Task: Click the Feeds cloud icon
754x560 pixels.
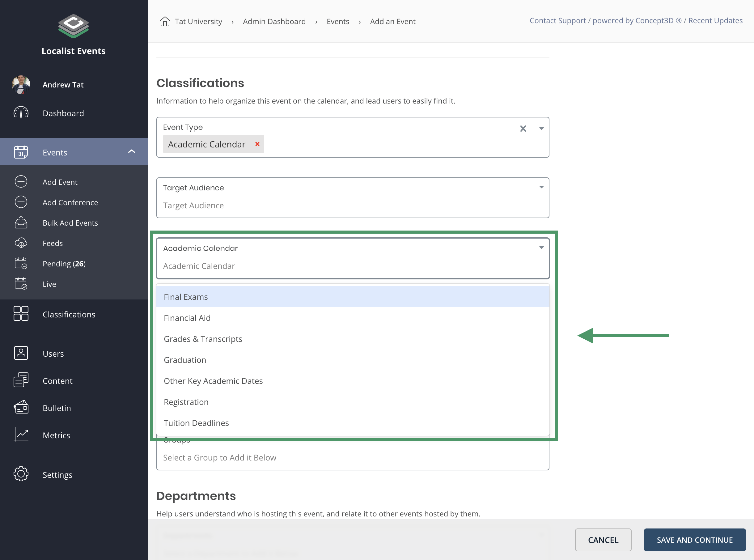Action: coord(21,243)
